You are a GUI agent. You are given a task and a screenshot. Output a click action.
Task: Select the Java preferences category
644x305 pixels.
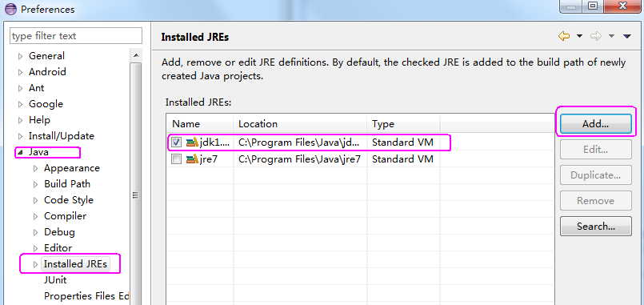coord(38,152)
